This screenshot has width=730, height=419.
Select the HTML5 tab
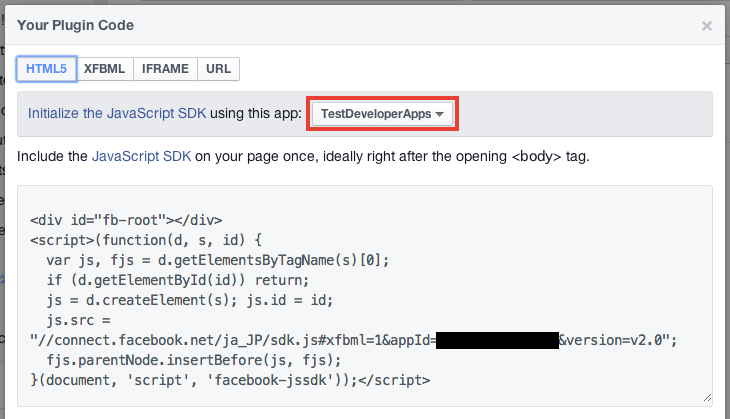47,69
